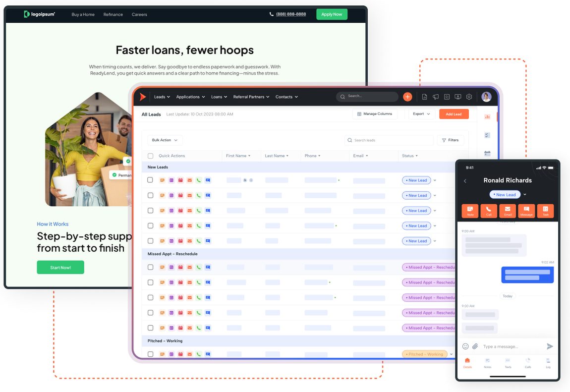
Task: Open the user avatar profile menu
Action: pos(486,97)
